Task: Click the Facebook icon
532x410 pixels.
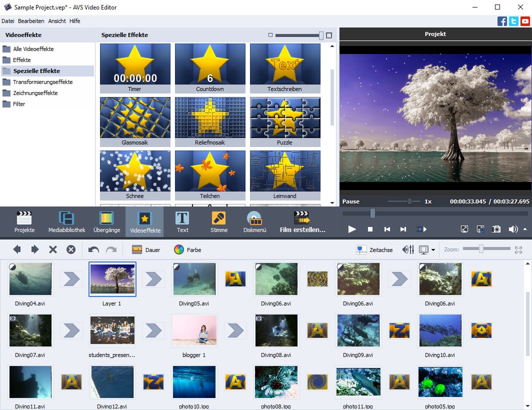Action: [x=502, y=21]
